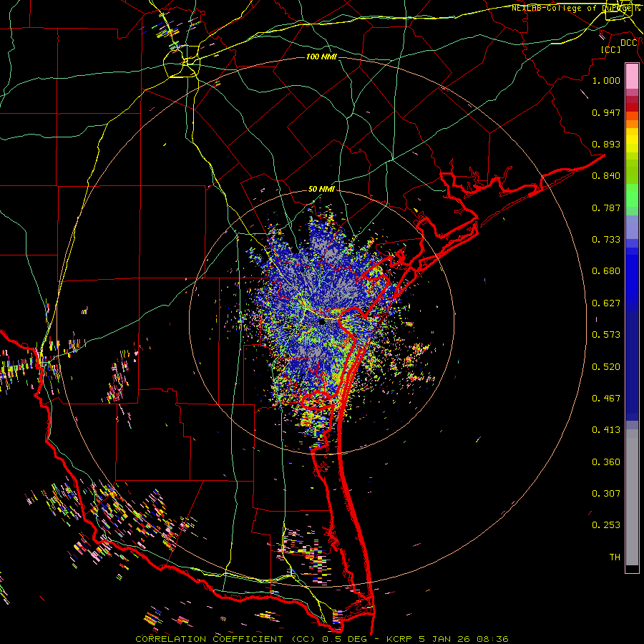Click the KCRP station identifier in caption

coord(401,639)
